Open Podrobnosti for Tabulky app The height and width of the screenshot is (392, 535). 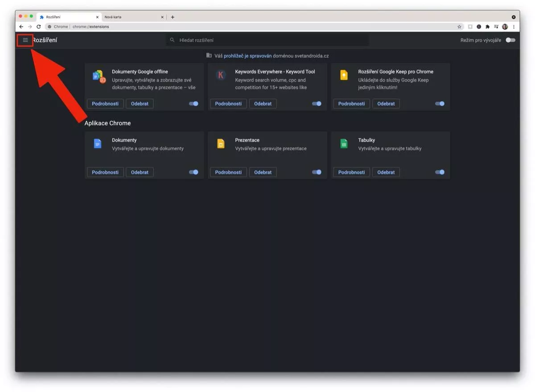tap(351, 172)
